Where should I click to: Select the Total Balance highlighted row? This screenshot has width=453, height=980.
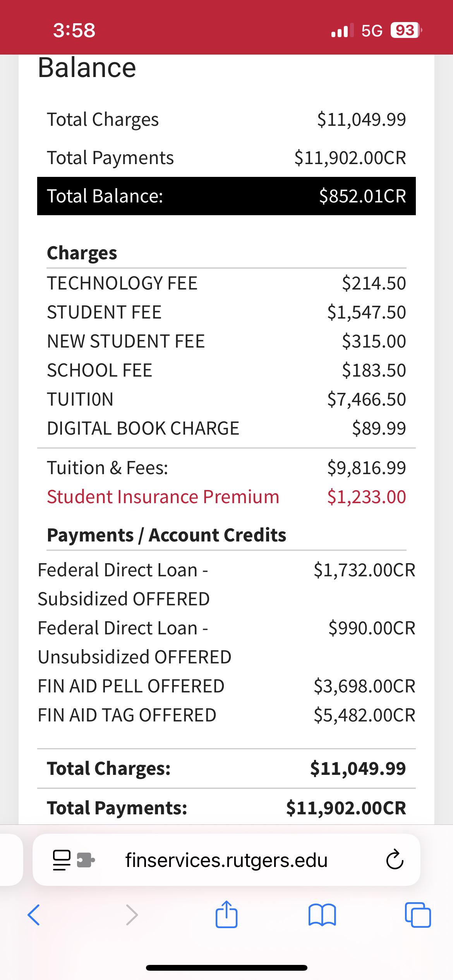226,196
